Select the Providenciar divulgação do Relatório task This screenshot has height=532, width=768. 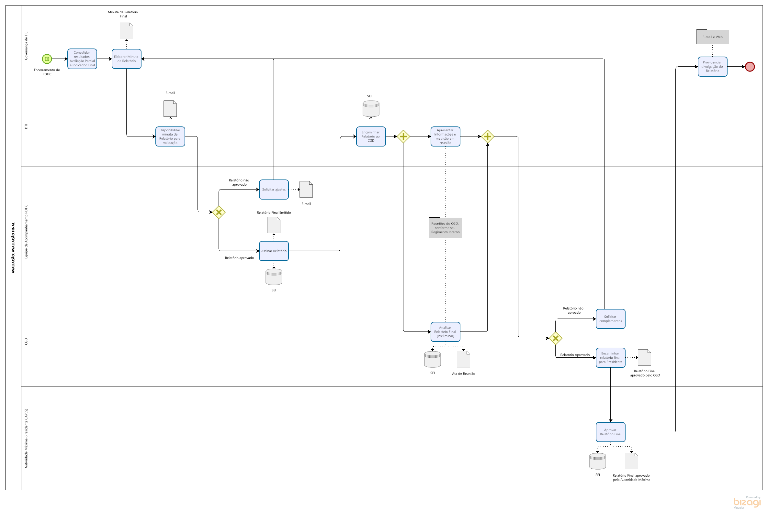(712, 67)
